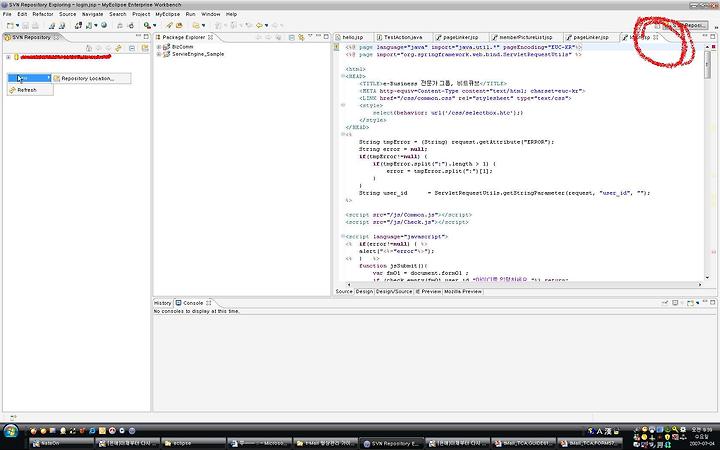720x450 pixels.
Task: Select the Console view tab
Action: pyautogui.click(x=193, y=303)
